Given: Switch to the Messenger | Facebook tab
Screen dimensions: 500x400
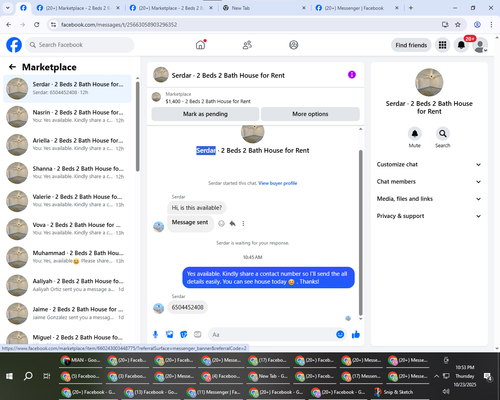Looking at the screenshot, I should click(357, 8).
